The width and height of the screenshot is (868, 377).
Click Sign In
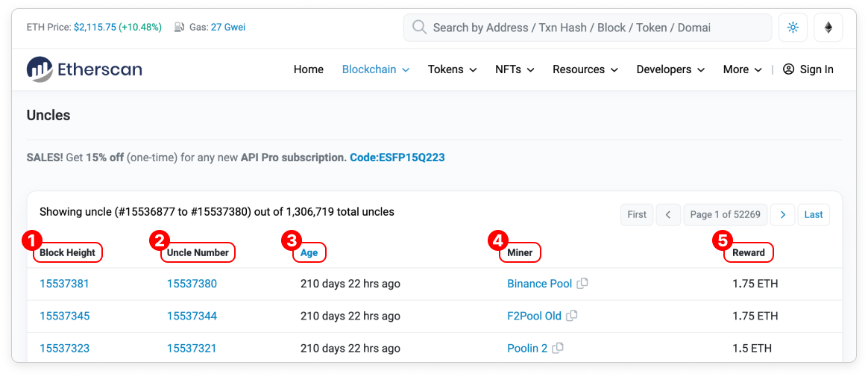tap(808, 69)
